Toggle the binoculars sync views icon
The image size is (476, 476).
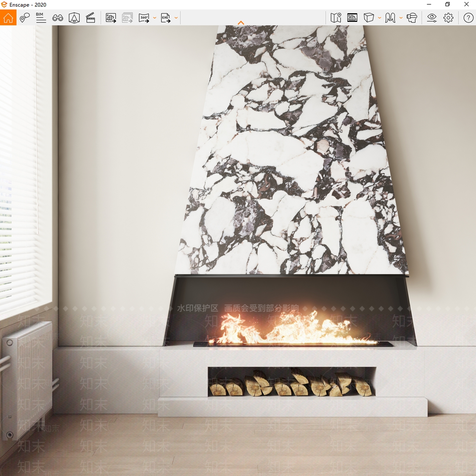(x=57, y=18)
